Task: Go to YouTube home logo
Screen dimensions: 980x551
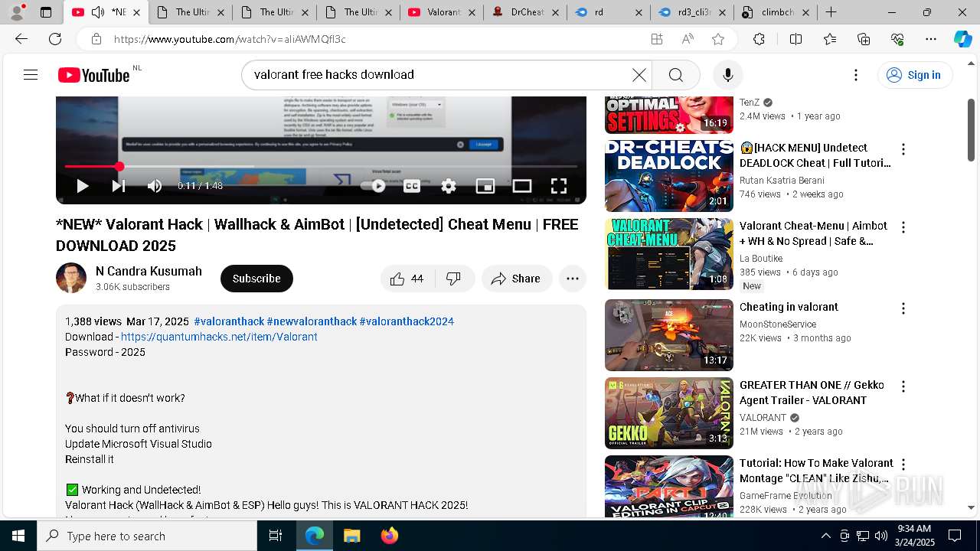Action: (94, 75)
